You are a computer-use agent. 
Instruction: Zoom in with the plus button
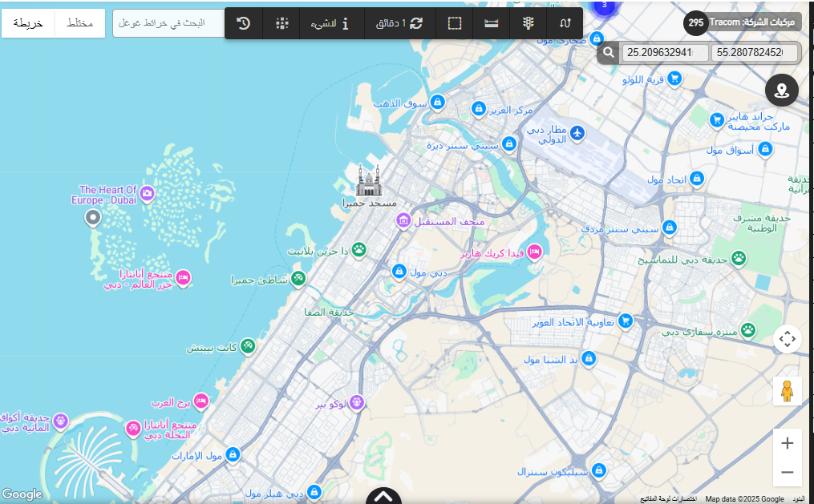coord(787,443)
